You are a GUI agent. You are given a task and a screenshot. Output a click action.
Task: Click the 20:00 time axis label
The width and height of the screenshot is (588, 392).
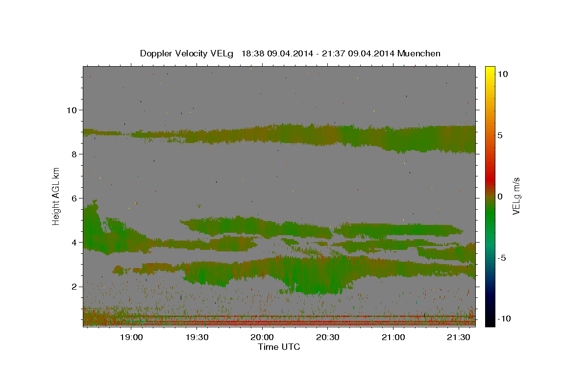click(262, 338)
